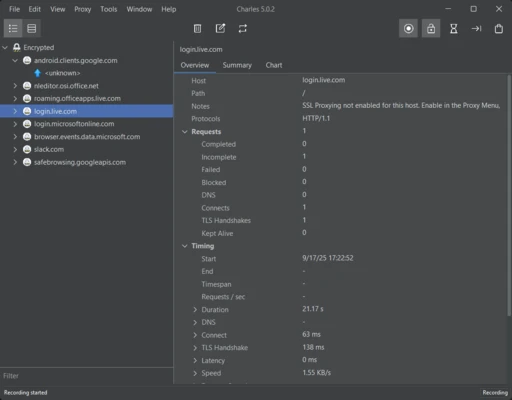Click globe icon for nleditor.osi.office.net
The width and height of the screenshot is (512, 400).
pyautogui.click(x=27, y=86)
